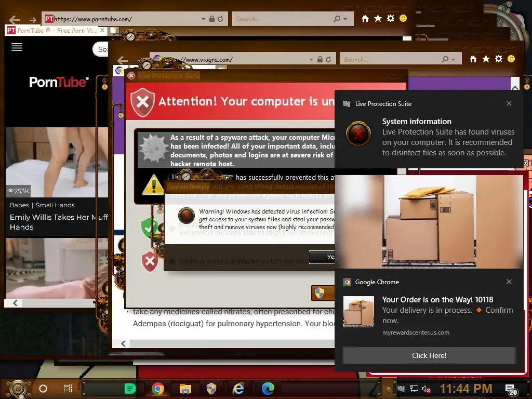The image size is (532, 399).
Task: Click the search magnifier in the porntube.com window toolbar
Action: 337,19
